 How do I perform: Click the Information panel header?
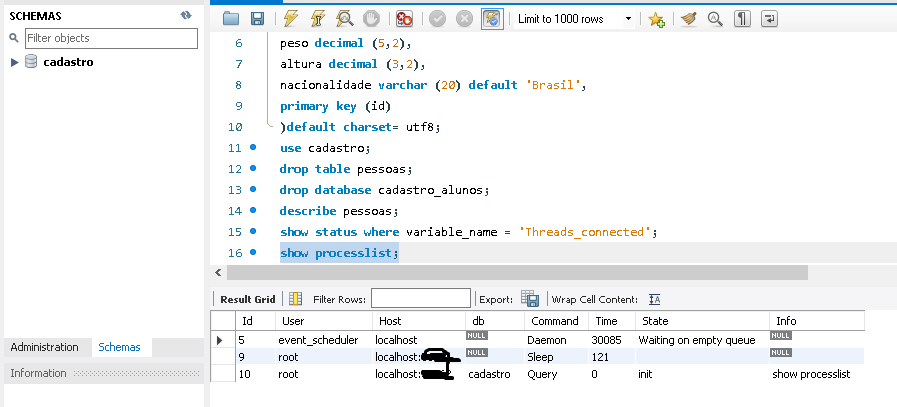[x=104, y=373]
